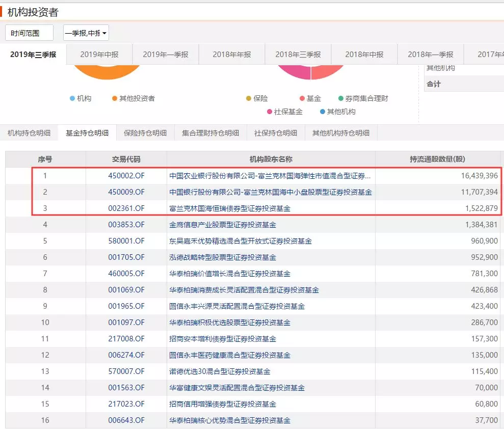Open fund code 450002.OF link
504x429 pixels.
(x=126, y=176)
